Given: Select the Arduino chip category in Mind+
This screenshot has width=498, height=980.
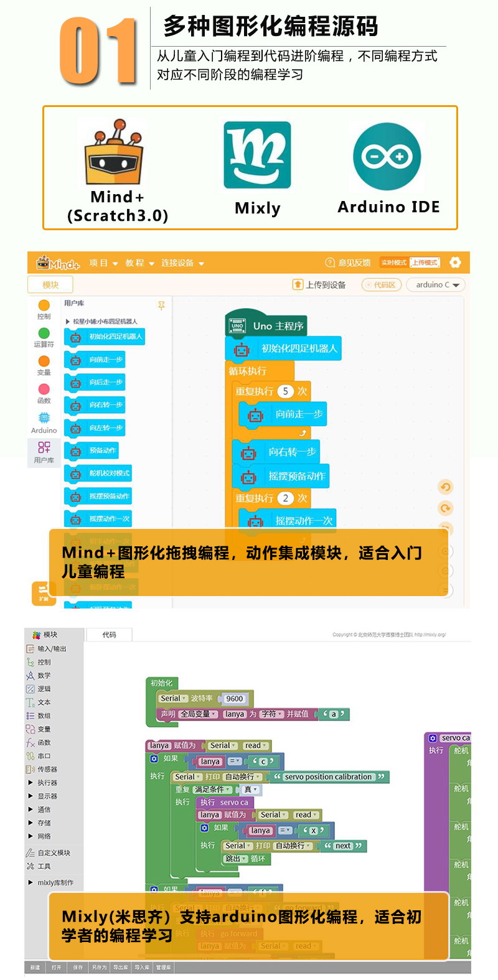Looking at the screenshot, I should click(44, 422).
